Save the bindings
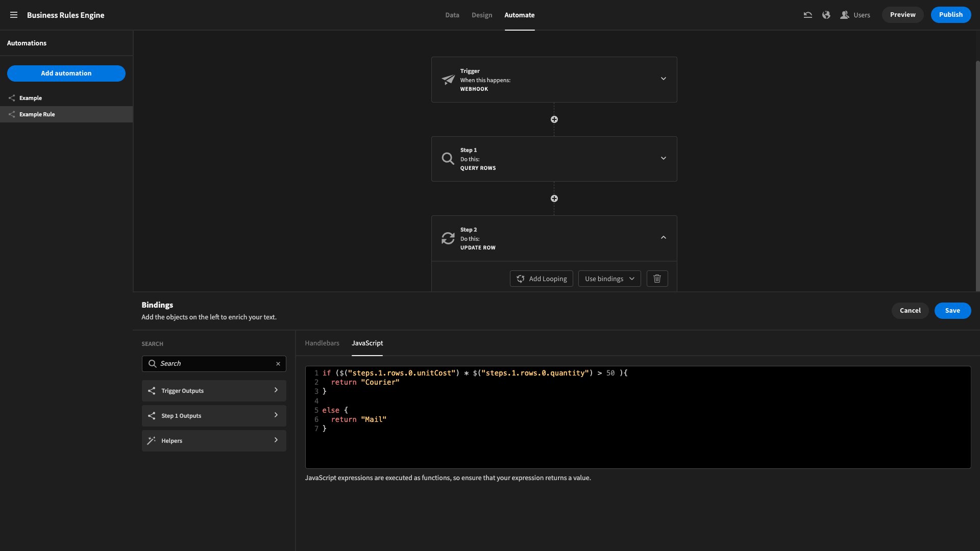Image resolution: width=980 pixels, height=551 pixels. pyautogui.click(x=952, y=310)
